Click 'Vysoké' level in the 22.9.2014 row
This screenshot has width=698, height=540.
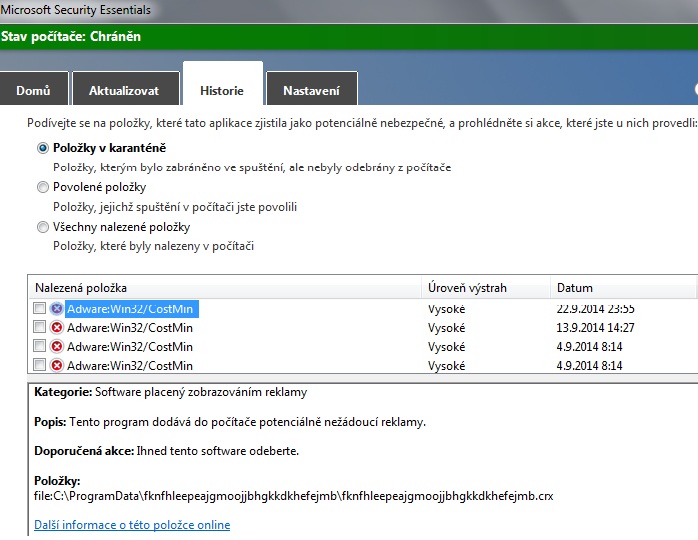[446, 309]
